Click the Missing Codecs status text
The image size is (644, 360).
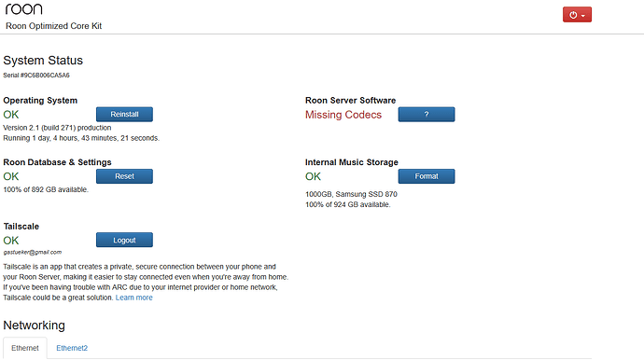click(x=343, y=115)
